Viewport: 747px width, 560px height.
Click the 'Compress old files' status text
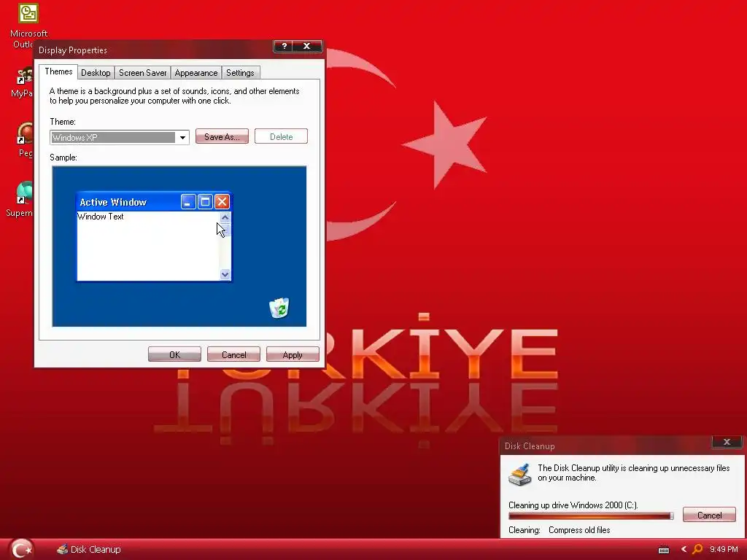[x=579, y=530]
